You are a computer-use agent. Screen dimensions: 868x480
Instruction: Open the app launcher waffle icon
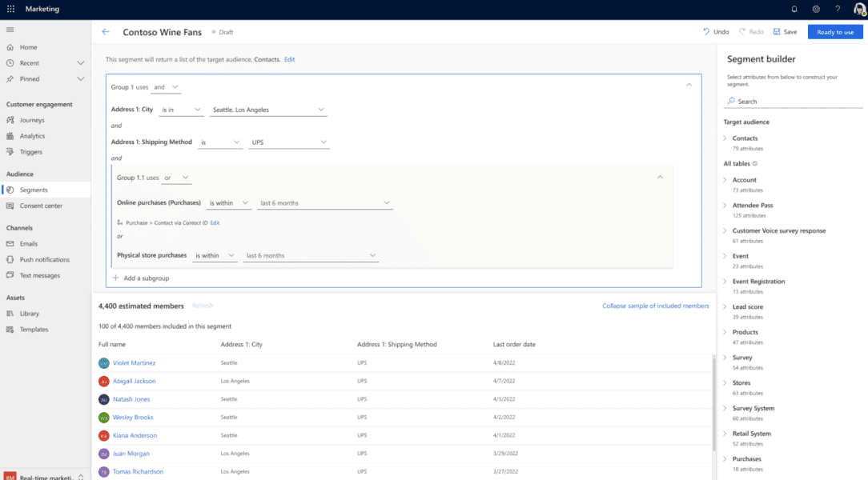click(x=11, y=10)
